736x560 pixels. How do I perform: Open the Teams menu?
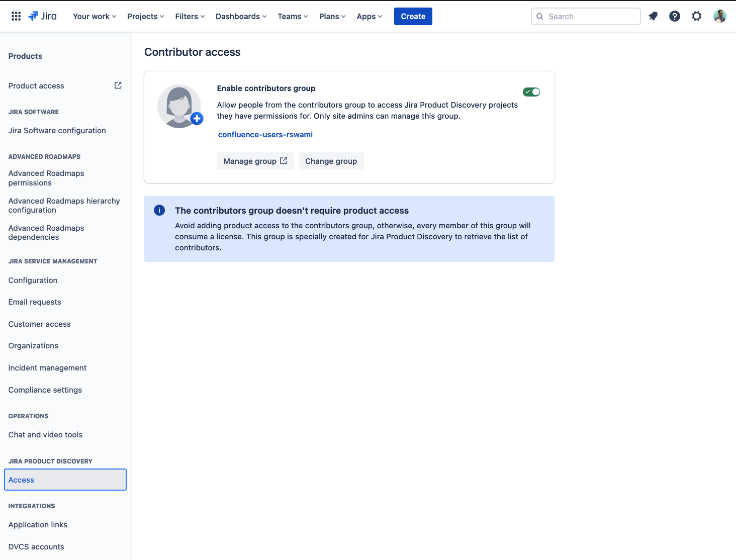[x=292, y=16]
